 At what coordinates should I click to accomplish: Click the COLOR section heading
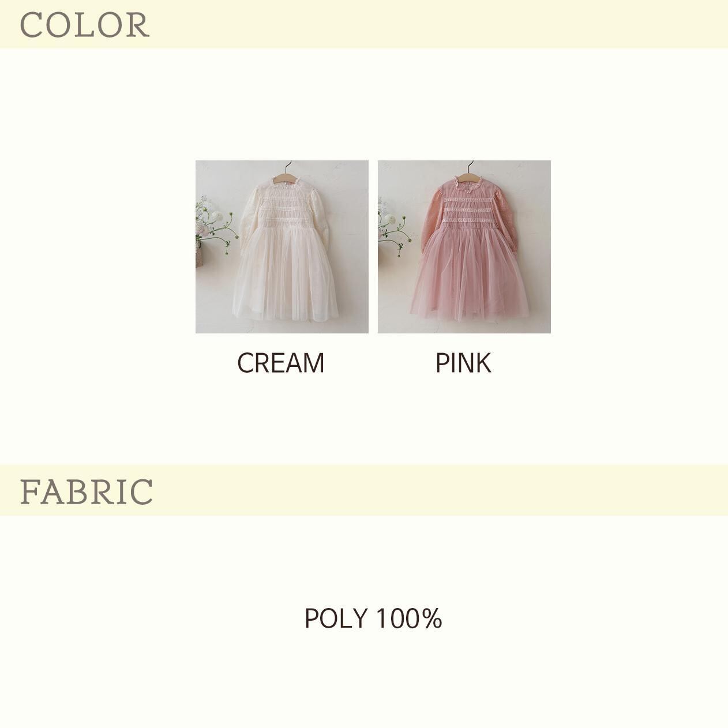coord(85,25)
